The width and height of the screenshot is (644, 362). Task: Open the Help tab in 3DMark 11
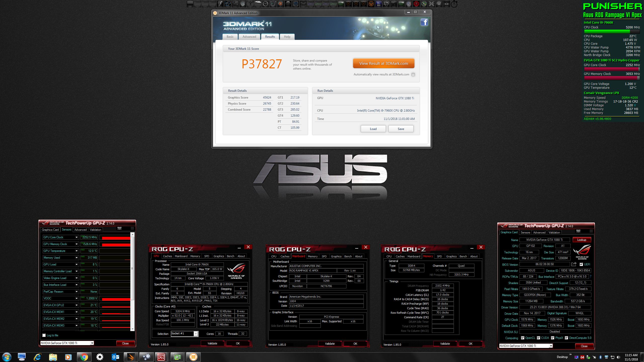point(287,37)
